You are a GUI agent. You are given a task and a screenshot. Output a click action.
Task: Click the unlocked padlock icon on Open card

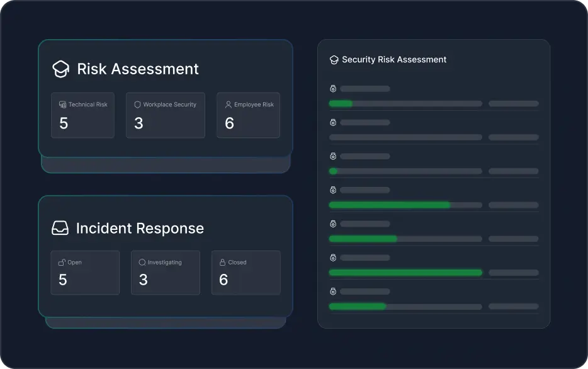coord(63,262)
